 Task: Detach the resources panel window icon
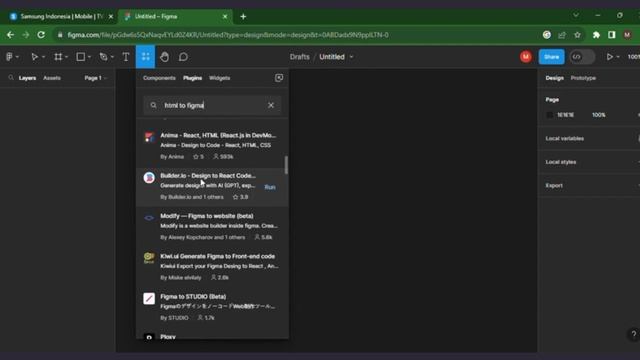[x=279, y=78]
